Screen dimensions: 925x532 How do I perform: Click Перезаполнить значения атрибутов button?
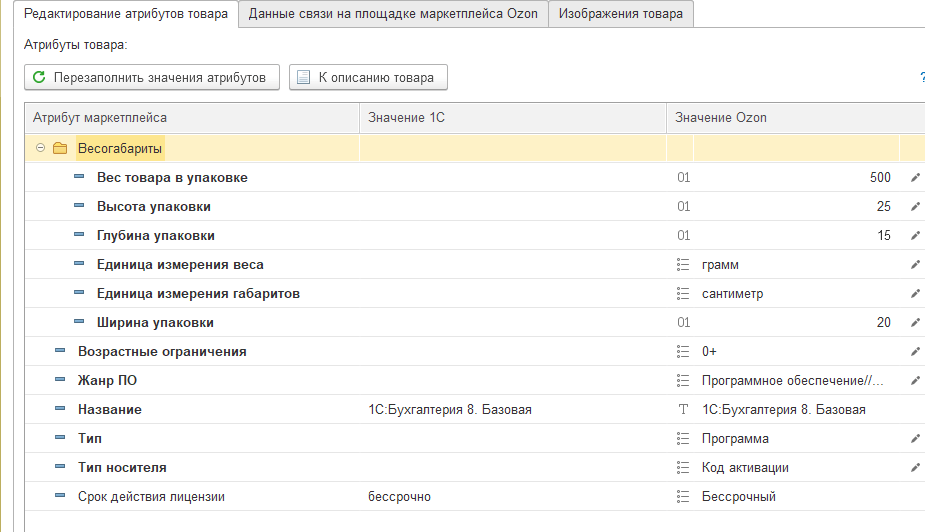pos(152,77)
